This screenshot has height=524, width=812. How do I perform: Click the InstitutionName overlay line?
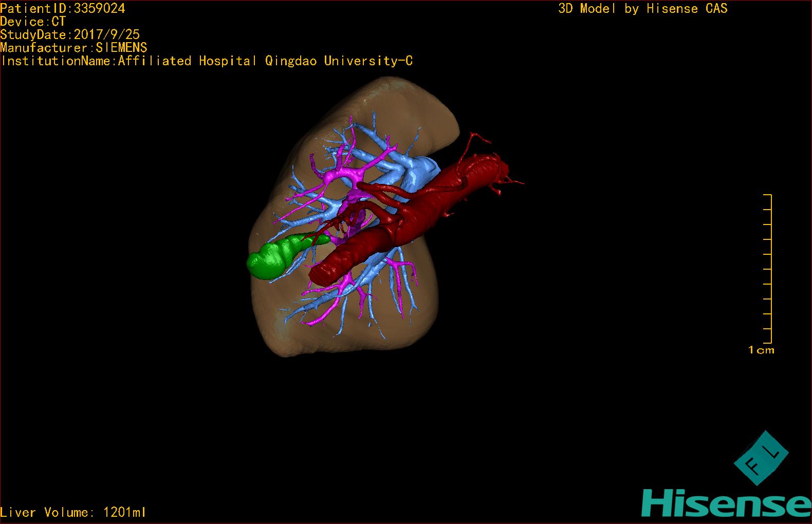point(207,61)
